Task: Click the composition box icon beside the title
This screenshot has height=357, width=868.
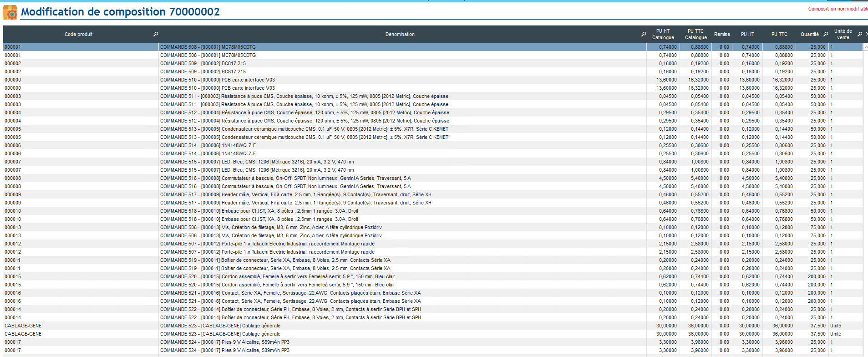Action: (x=10, y=12)
